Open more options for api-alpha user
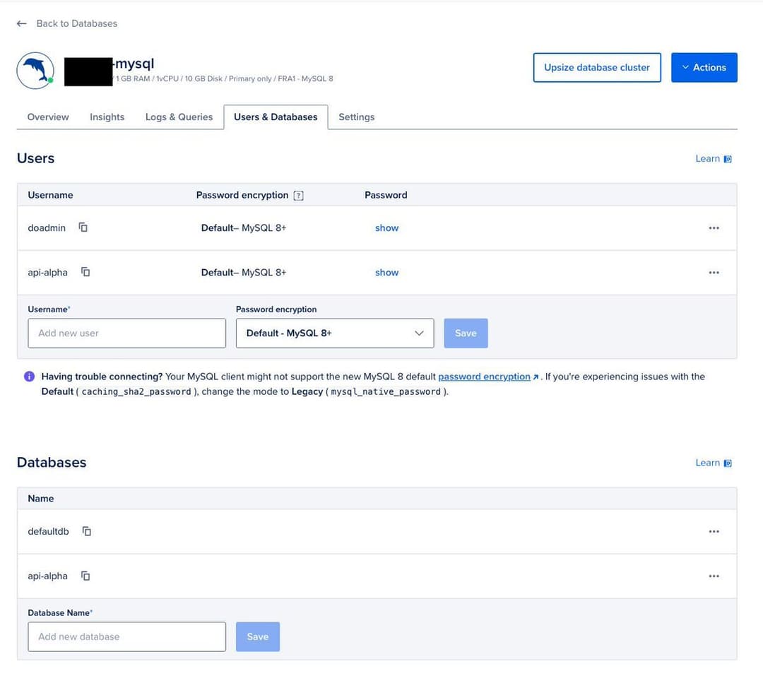The height and width of the screenshot is (700, 763). tap(714, 273)
